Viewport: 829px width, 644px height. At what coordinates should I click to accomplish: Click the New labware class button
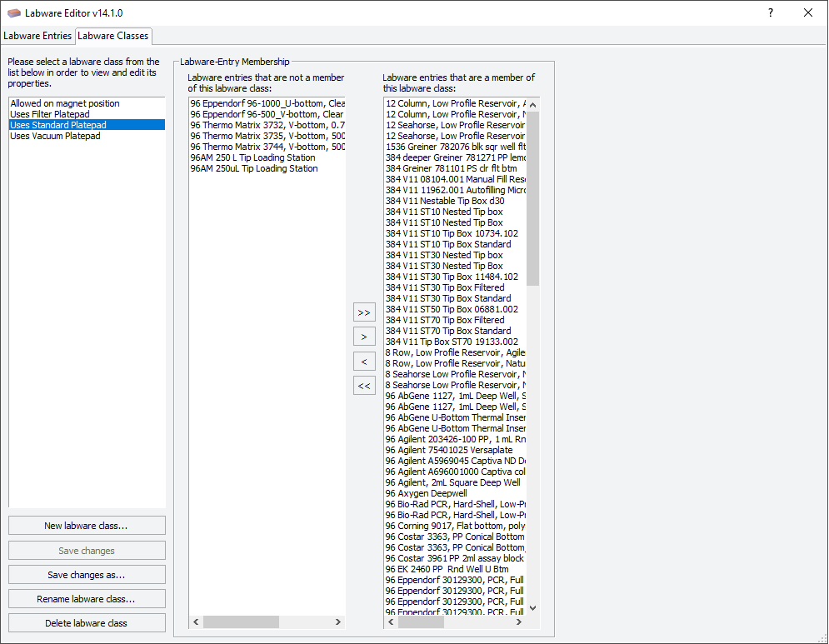[87, 526]
